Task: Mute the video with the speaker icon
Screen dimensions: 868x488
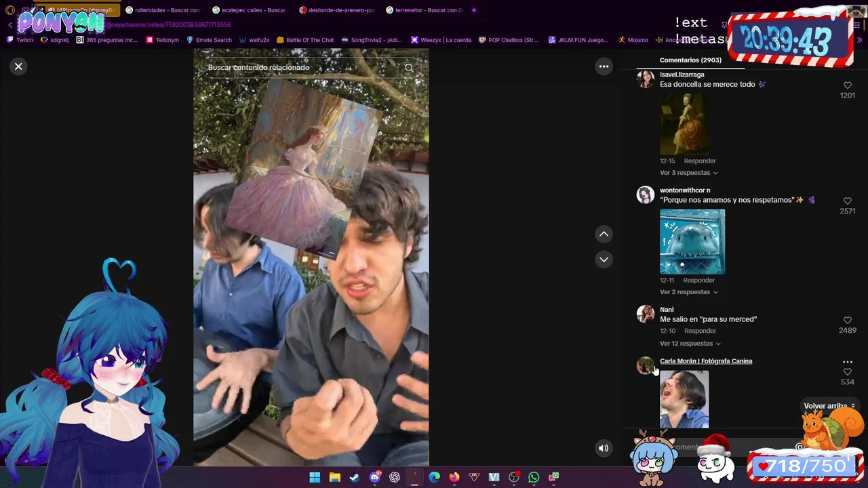Action: pos(604,448)
